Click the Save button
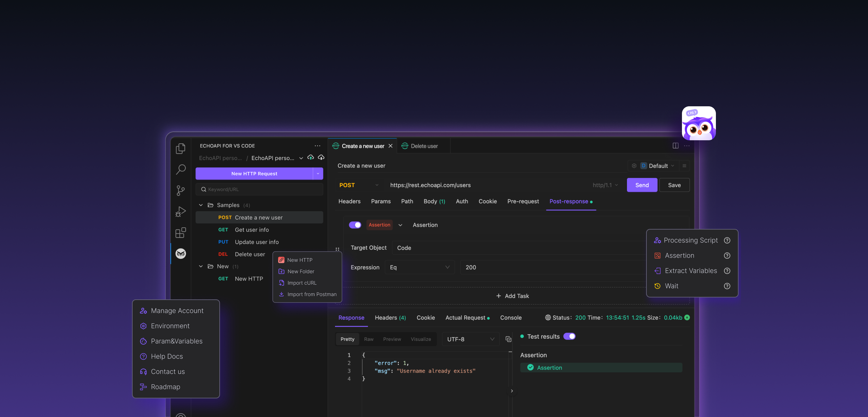The width and height of the screenshot is (868, 417). pos(674,185)
